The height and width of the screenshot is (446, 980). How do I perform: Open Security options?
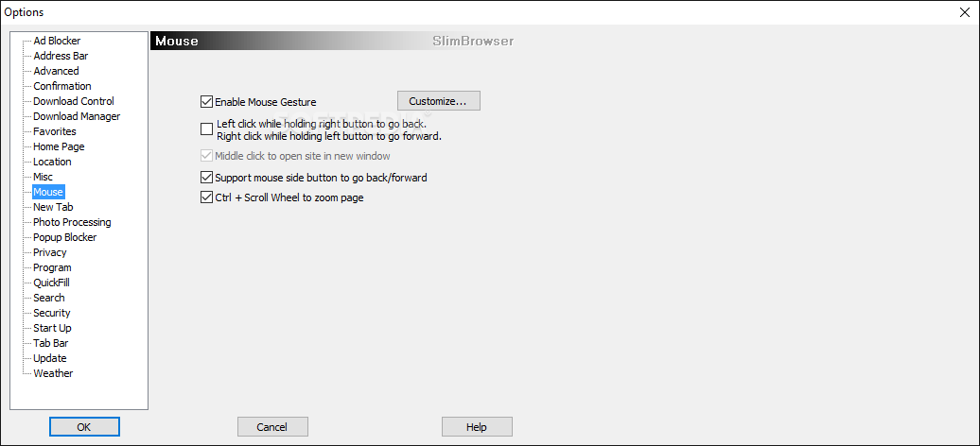(x=52, y=313)
